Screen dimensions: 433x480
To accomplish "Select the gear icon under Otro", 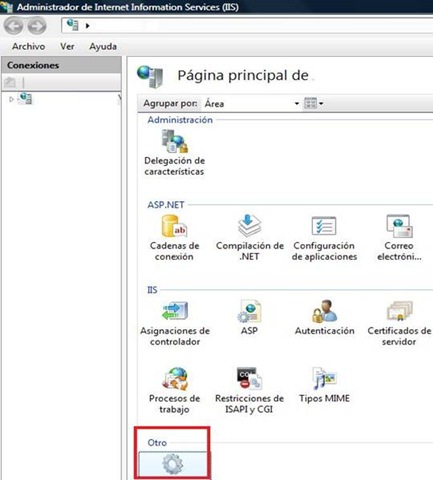I will (x=172, y=464).
